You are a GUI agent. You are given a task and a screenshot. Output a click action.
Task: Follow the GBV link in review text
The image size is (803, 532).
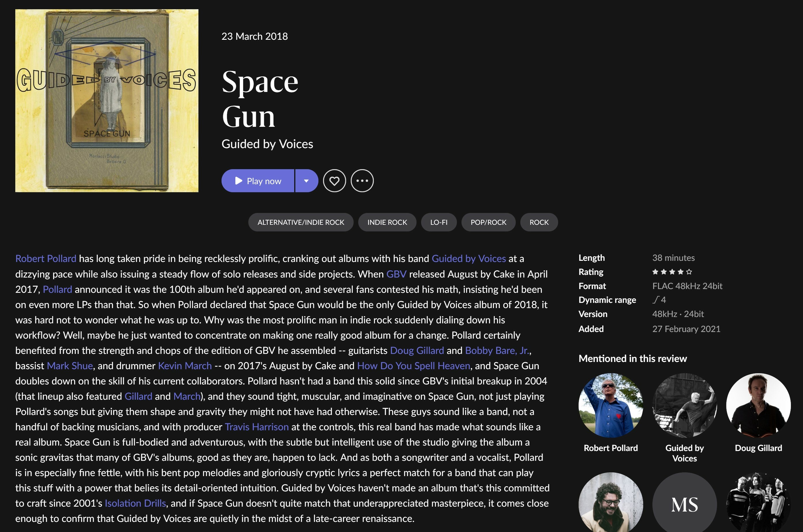tap(396, 274)
